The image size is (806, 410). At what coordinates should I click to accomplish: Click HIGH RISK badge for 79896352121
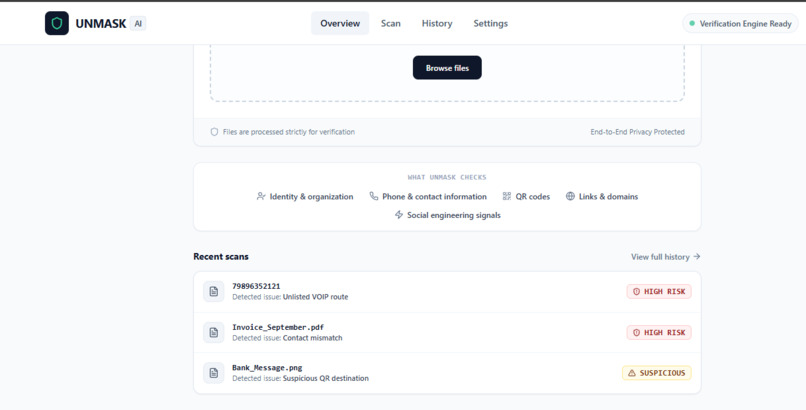[659, 291]
